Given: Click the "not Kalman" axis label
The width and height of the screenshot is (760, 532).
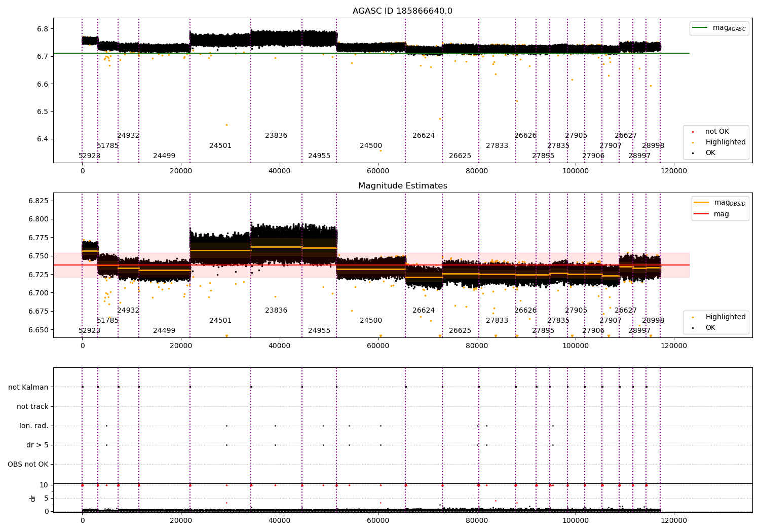Looking at the screenshot, I should (28, 388).
